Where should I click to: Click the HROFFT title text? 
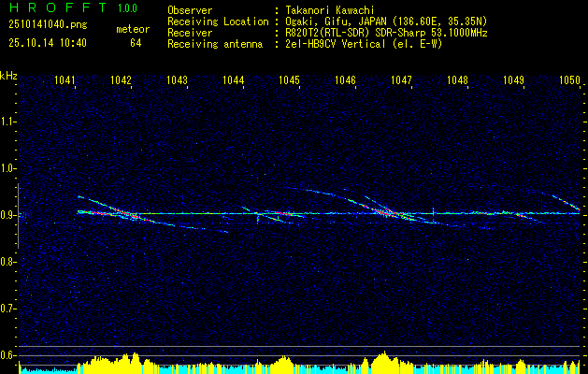(x=57, y=7)
